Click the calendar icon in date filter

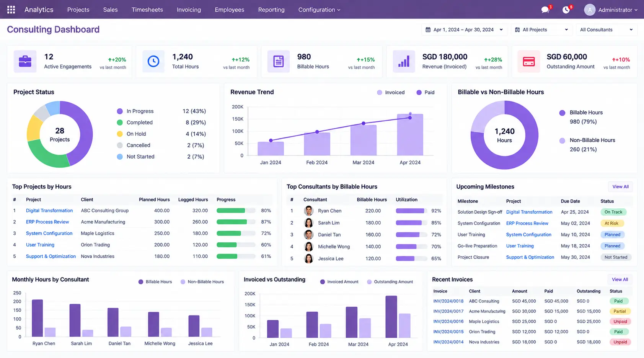pos(428,30)
